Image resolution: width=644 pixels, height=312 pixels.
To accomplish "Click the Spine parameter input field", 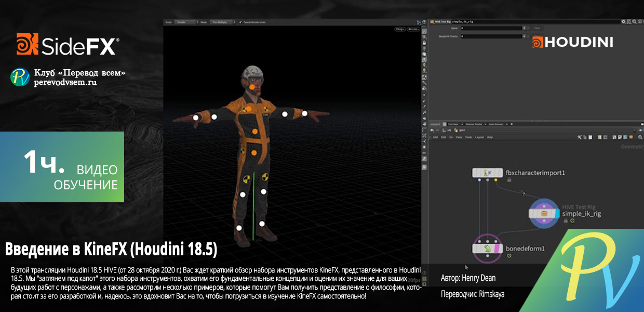I will 491,28.
